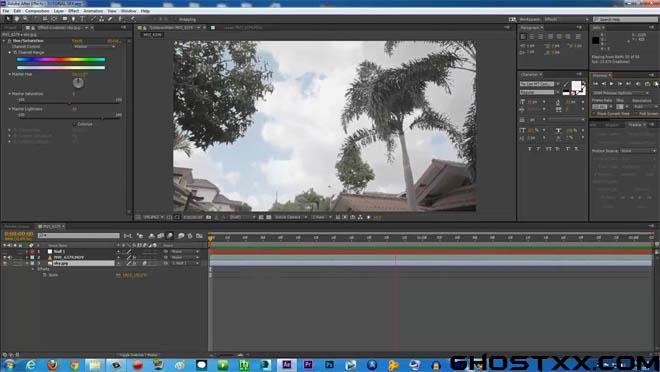660x372 pixels.
Task: Select the Puppet Pin tool
Action: [x=133, y=19]
